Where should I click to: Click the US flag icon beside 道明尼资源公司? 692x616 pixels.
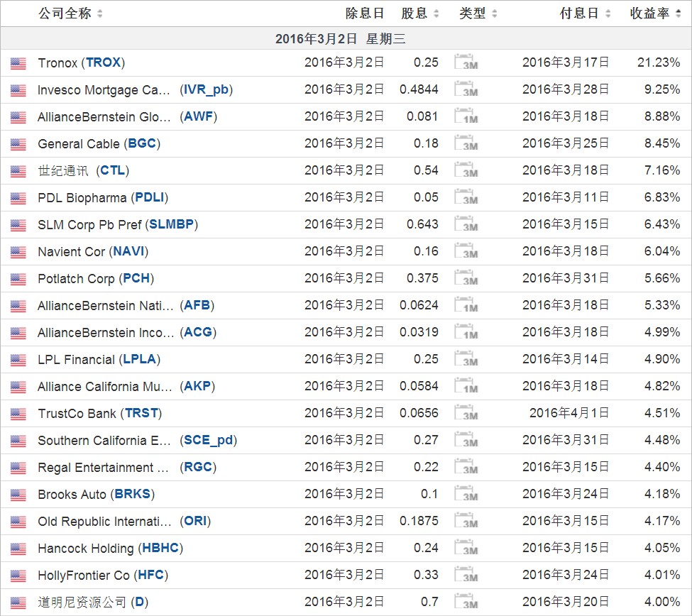point(18,603)
